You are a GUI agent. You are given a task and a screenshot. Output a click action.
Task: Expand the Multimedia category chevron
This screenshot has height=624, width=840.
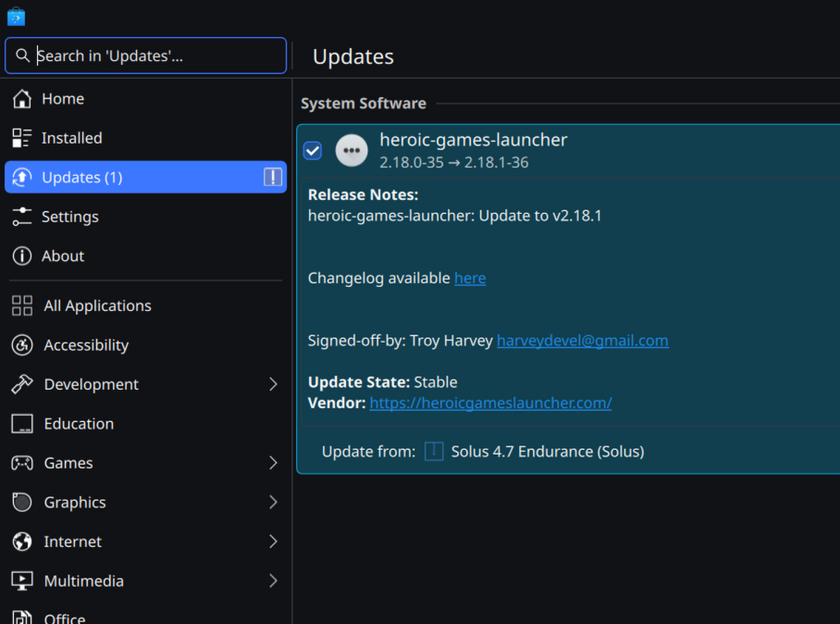tap(273, 581)
